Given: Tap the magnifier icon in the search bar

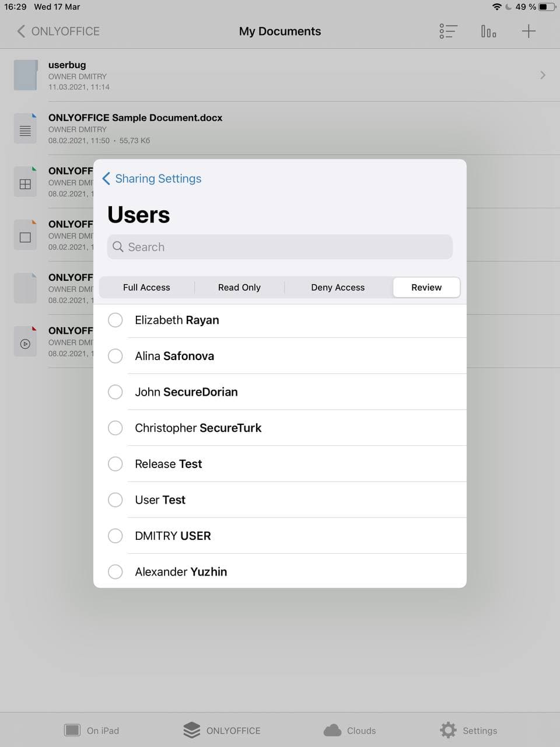Looking at the screenshot, I should click(x=118, y=247).
